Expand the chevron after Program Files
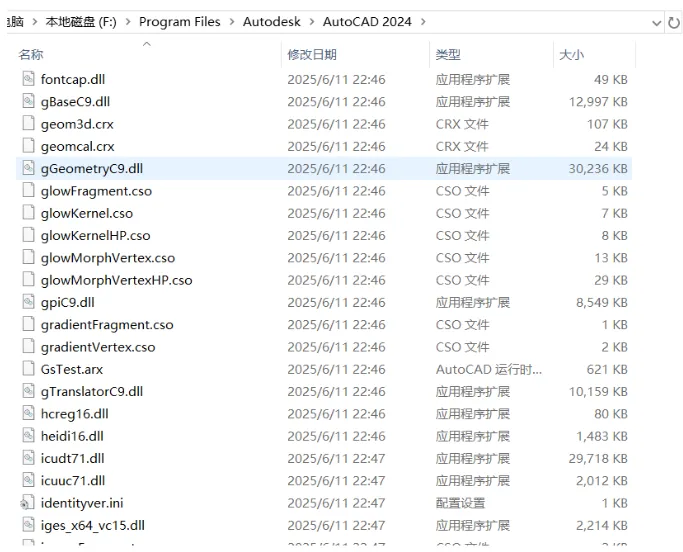Image resolution: width=683 pixels, height=552 pixels. [x=232, y=21]
